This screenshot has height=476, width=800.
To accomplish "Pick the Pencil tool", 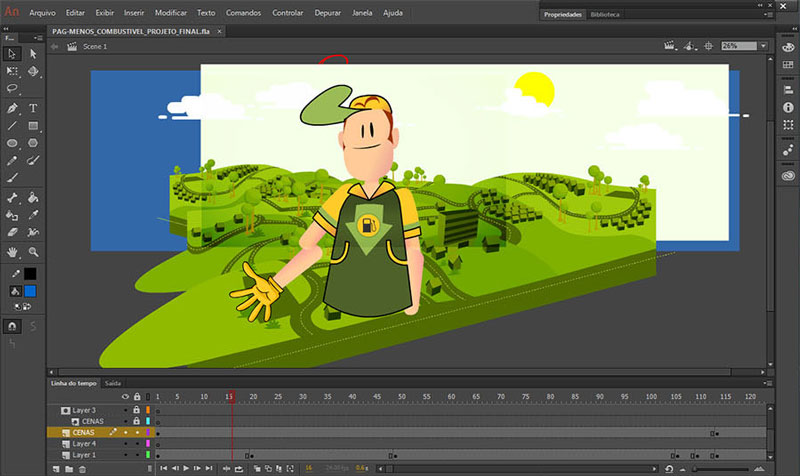I will [12, 161].
